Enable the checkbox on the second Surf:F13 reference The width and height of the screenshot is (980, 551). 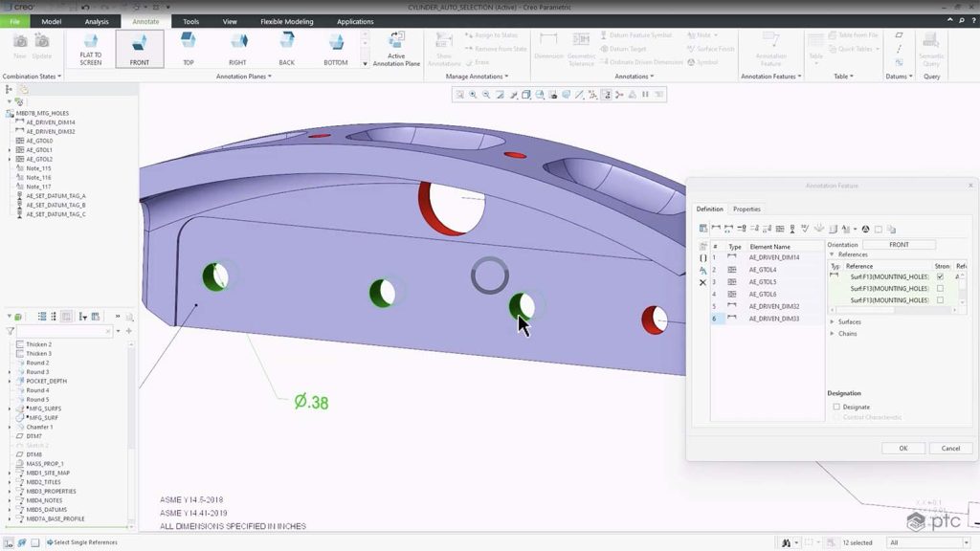(939, 286)
